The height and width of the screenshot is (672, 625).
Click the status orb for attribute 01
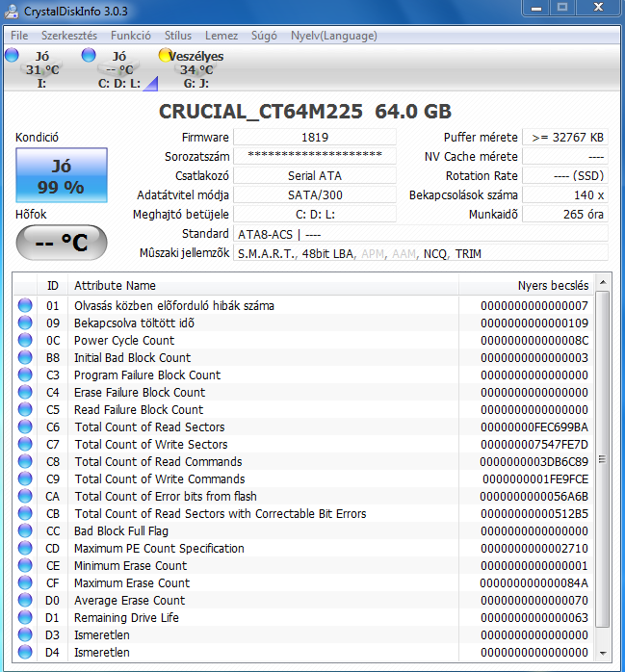tap(25, 305)
